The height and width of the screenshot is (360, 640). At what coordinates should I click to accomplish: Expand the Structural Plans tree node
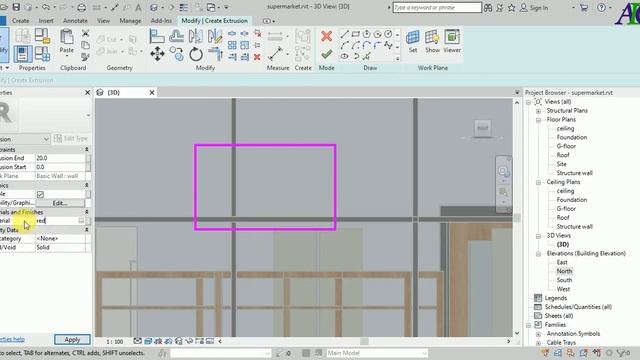click(x=538, y=111)
